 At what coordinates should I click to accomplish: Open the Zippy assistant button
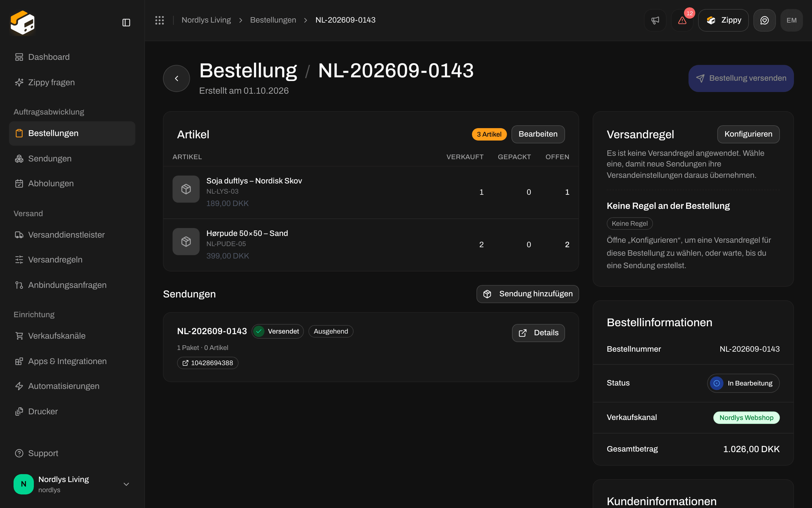723,20
